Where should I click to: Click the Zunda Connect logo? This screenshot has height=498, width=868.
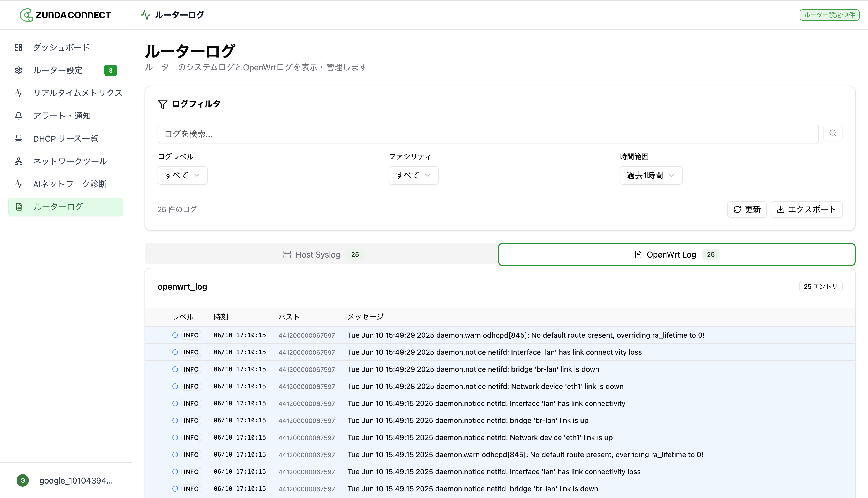tap(65, 15)
